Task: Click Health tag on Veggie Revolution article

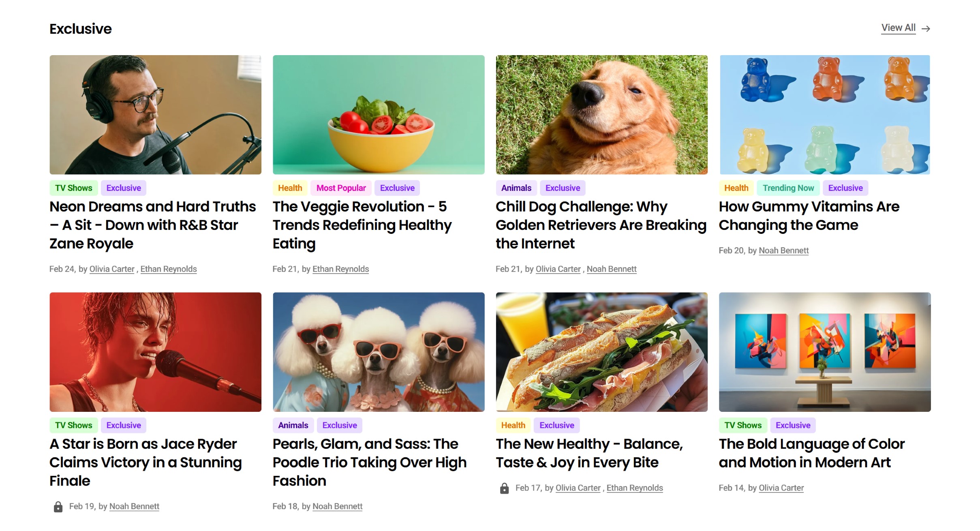Action: pos(290,188)
